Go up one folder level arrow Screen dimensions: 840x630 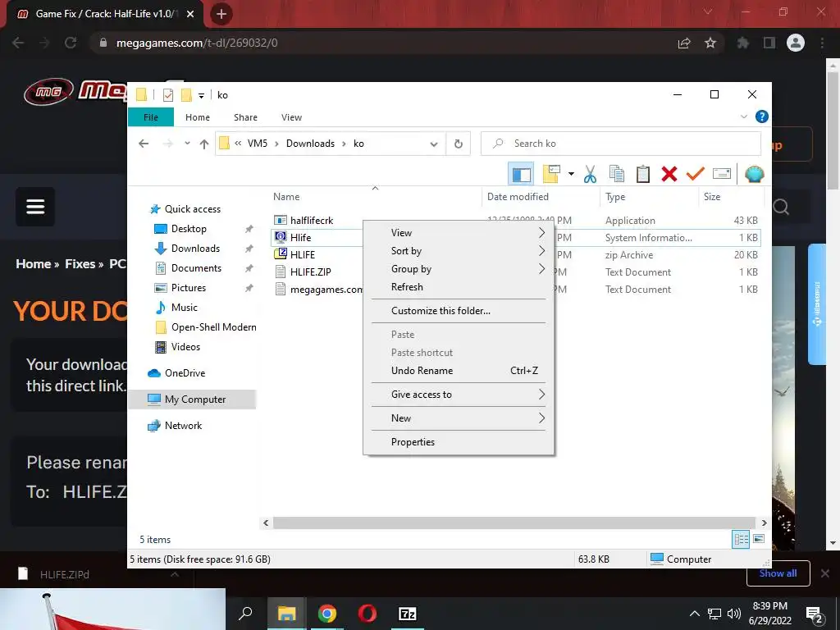point(204,144)
